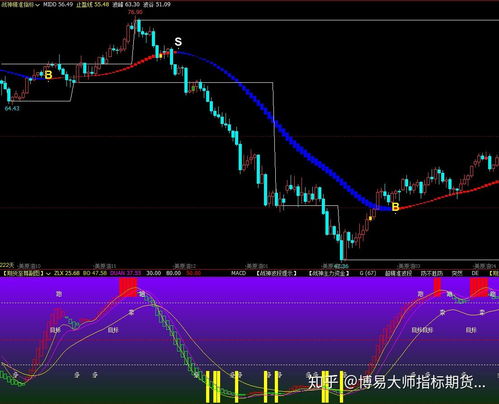Select the G (67) indicator tab
Image resolution: width=499 pixels, height=404 pixels.
tap(368, 273)
